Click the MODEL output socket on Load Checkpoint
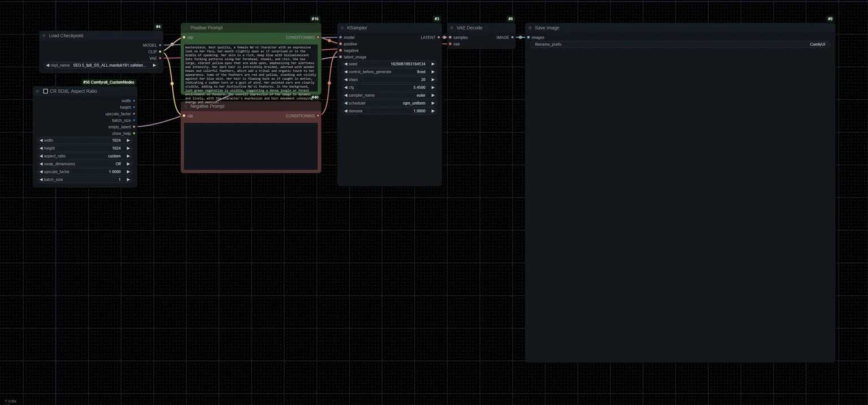The image size is (868, 405). (160, 45)
